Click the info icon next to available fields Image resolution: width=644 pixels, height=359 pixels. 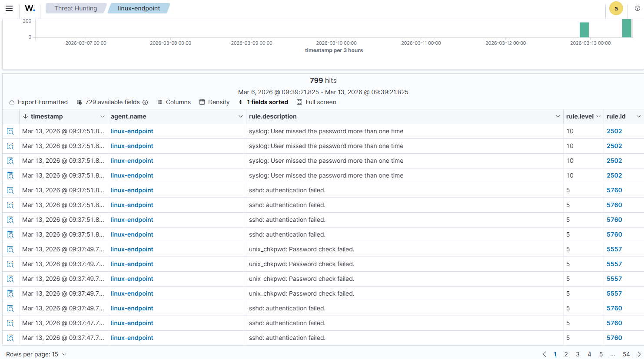click(145, 102)
